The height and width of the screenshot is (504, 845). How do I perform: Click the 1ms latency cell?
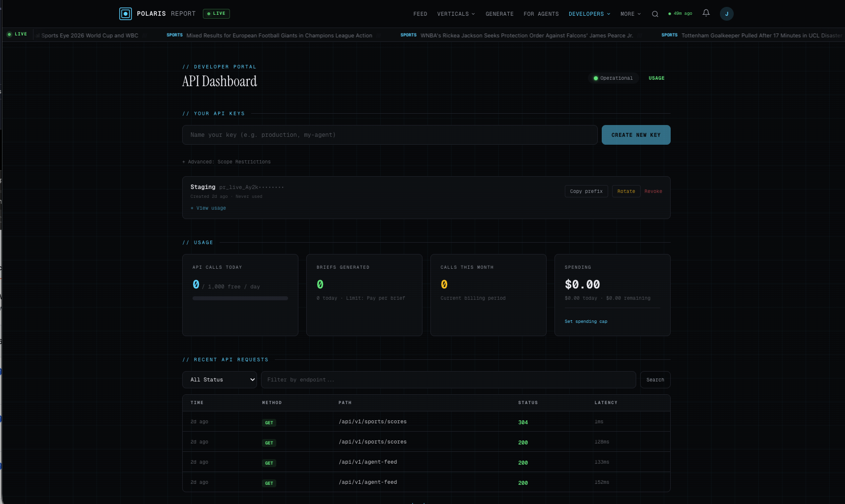click(x=599, y=422)
